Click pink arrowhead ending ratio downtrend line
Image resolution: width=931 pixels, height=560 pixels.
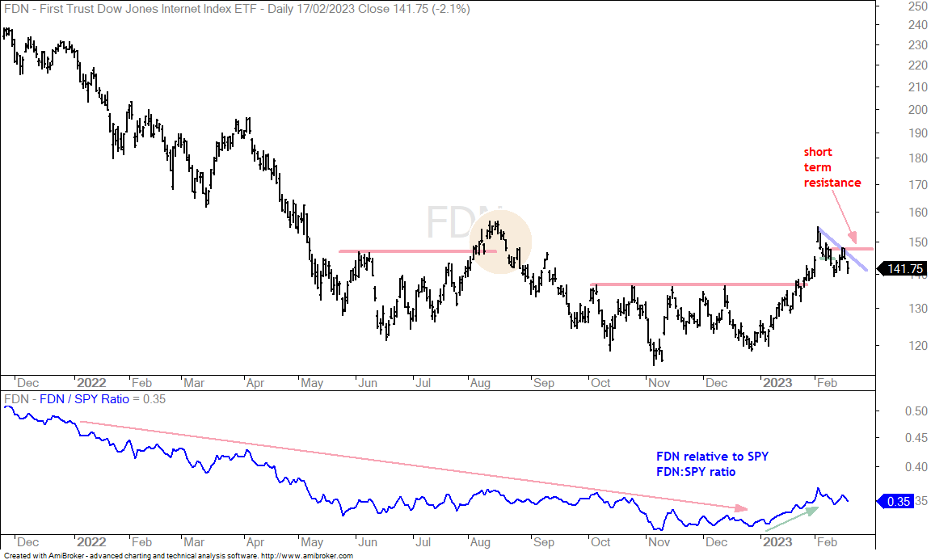(x=741, y=508)
